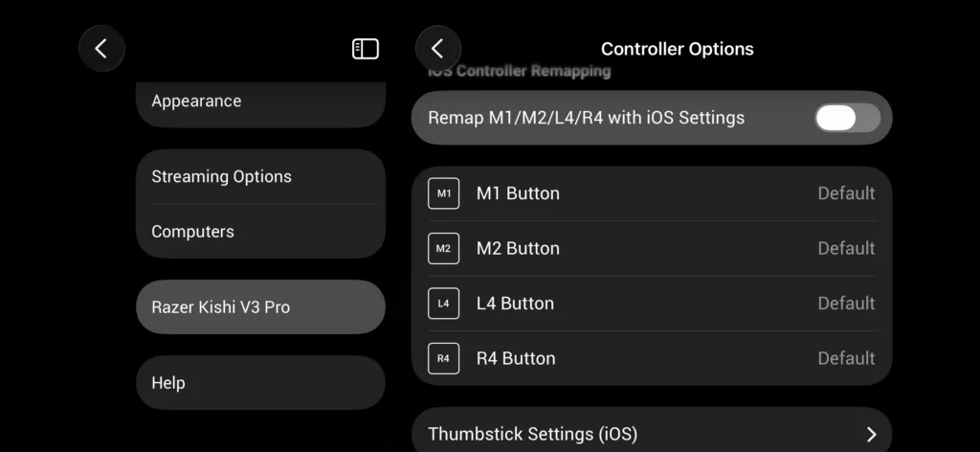Go back from Controller Options

(x=437, y=48)
